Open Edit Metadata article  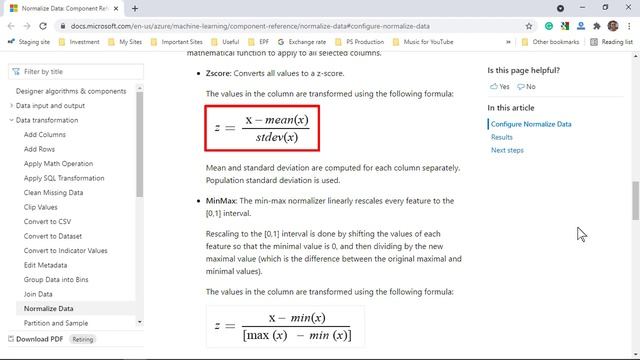point(45,265)
